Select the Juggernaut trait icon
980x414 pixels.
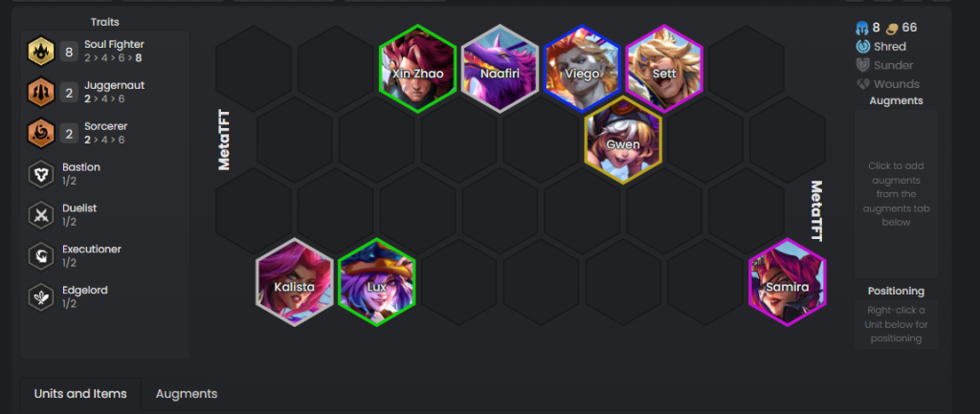click(x=41, y=93)
